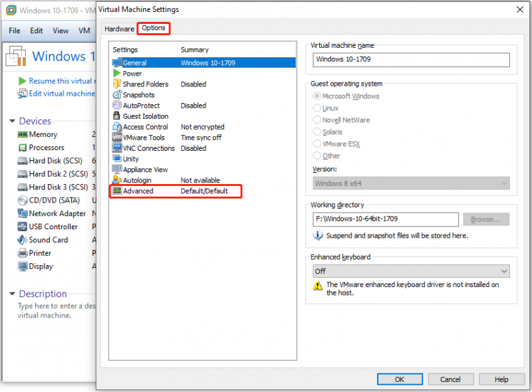The image size is (532, 392).
Task: Click the VMware Tools icon
Action: 117,138
